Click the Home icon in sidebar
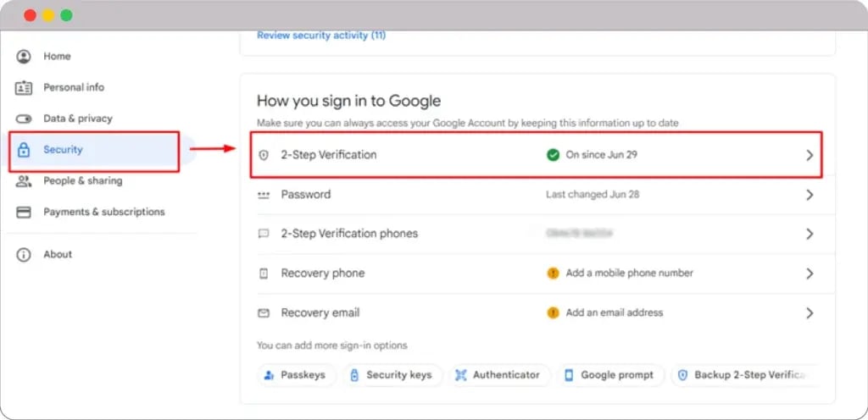 tap(24, 56)
